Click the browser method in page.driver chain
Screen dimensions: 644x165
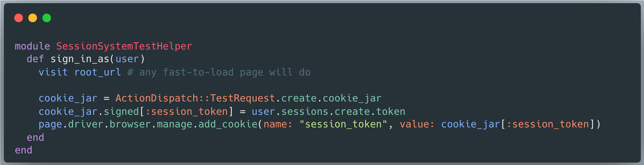click(130, 124)
